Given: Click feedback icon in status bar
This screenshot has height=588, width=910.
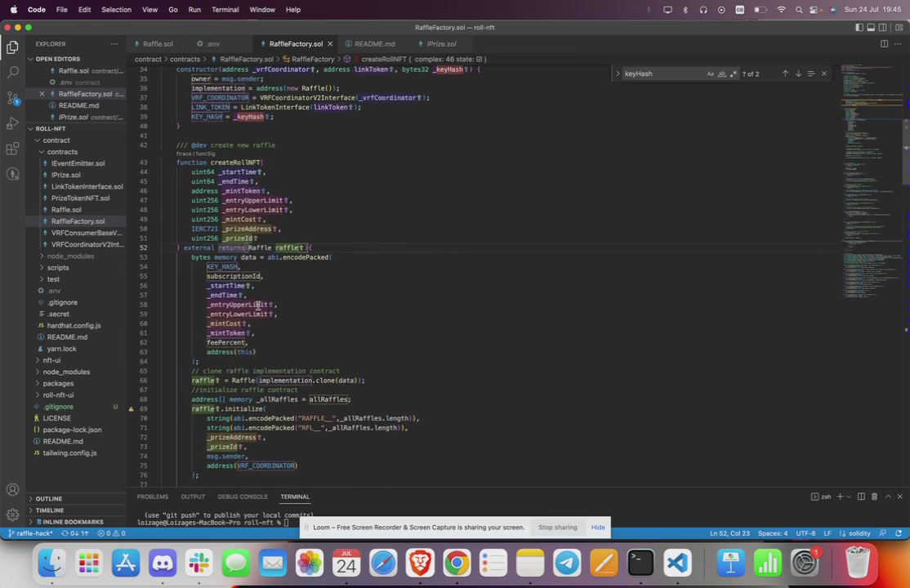Looking at the screenshot, I should pyautogui.click(x=883, y=533).
